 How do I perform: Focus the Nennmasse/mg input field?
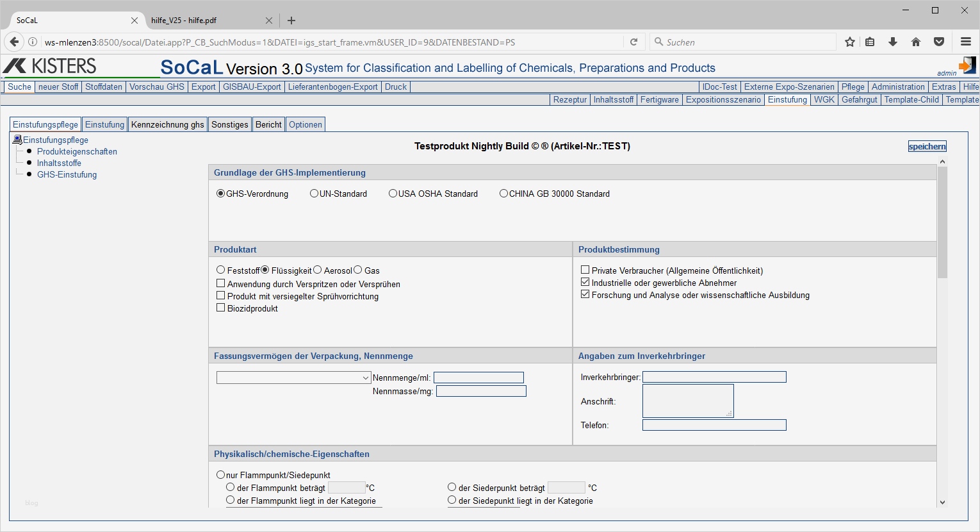[481, 391]
